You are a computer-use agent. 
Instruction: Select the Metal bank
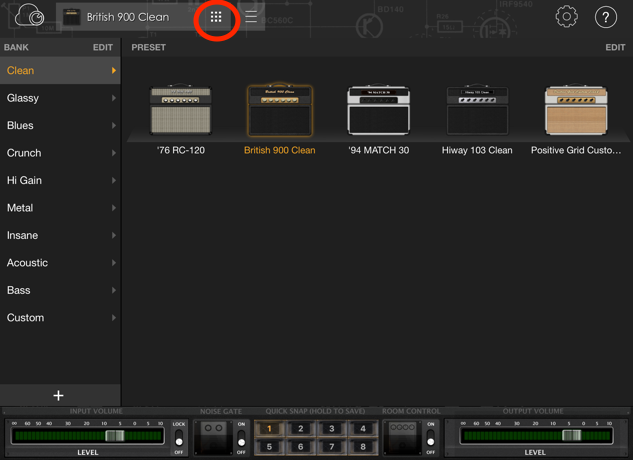pos(60,208)
